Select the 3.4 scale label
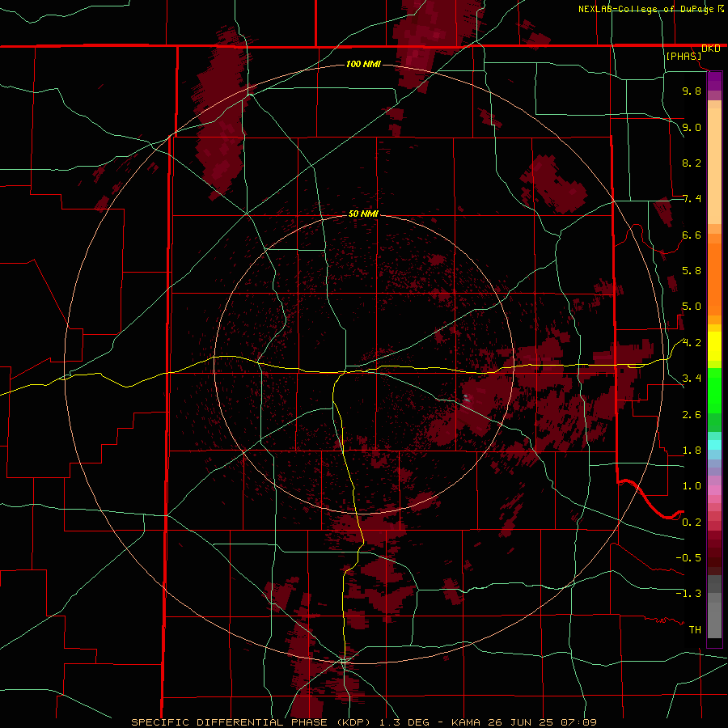Viewport: 728px width, 728px height. (692, 379)
